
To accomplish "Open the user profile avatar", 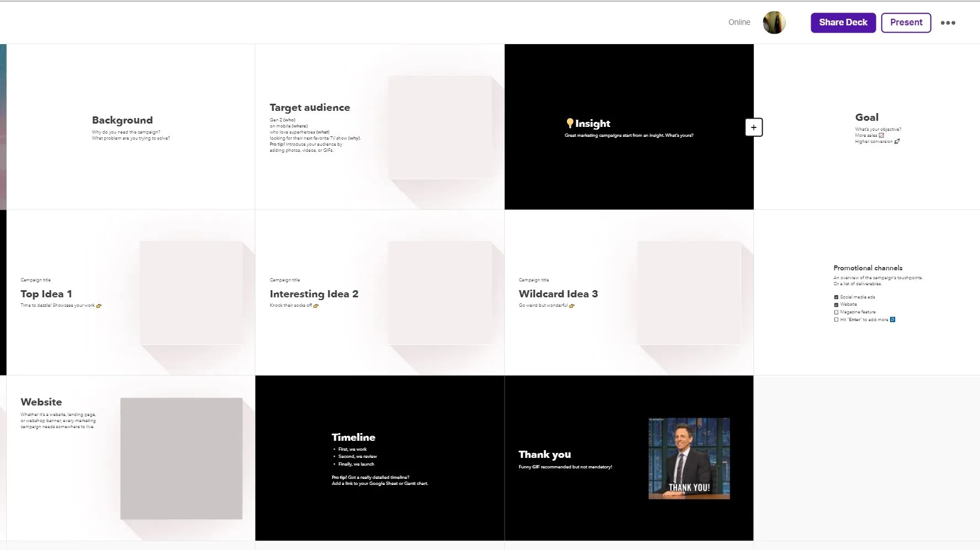I will pyautogui.click(x=774, y=22).
